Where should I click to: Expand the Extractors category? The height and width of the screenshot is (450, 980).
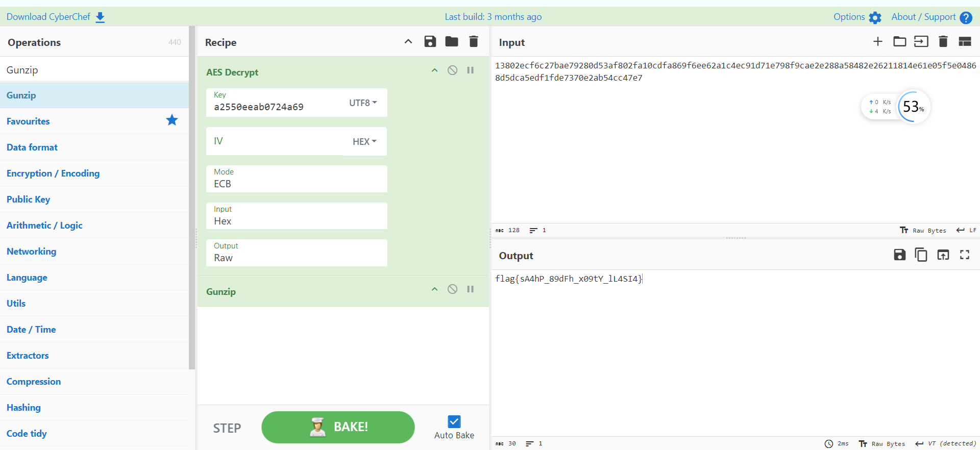point(94,356)
